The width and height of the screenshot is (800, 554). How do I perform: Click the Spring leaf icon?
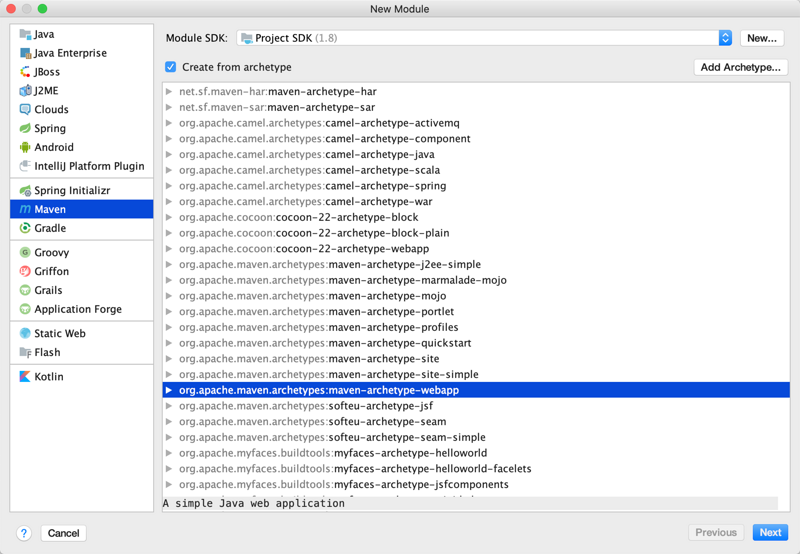25,128
